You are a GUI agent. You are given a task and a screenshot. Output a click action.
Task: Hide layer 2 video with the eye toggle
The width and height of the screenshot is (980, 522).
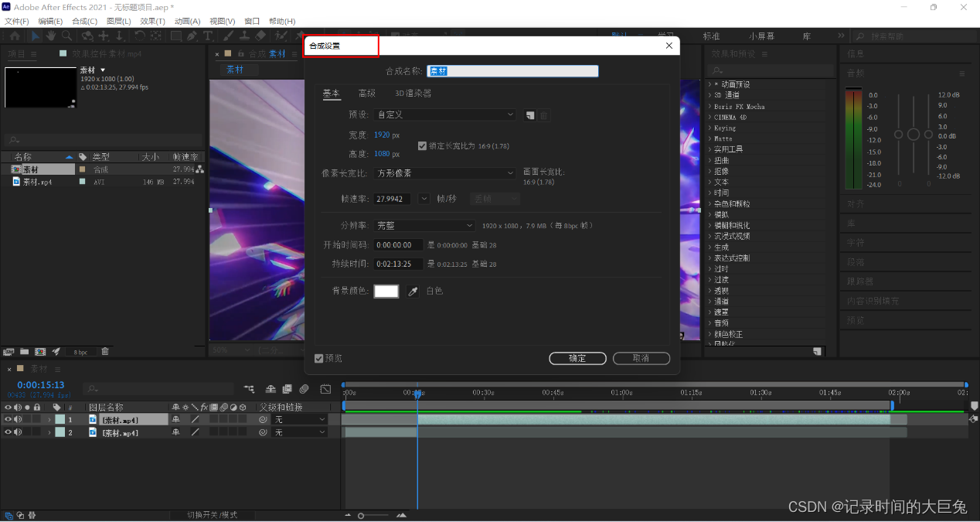click(x=9, y=432)
